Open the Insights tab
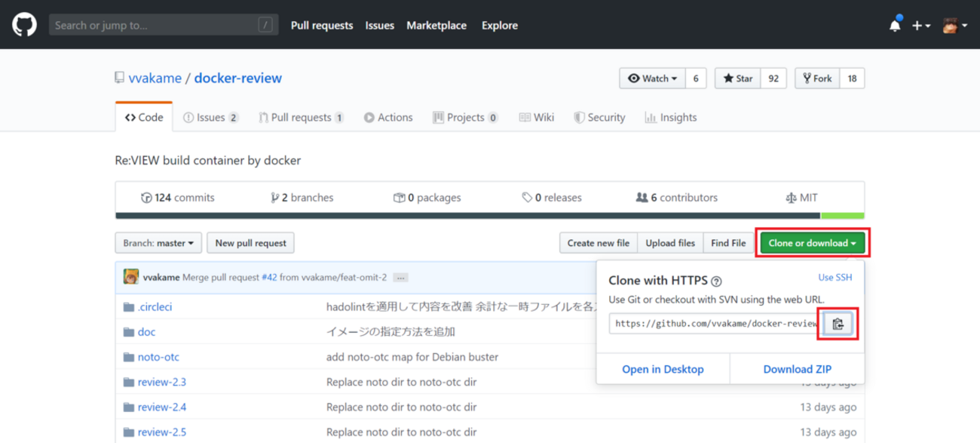The height and width of the screenshot is (443, 980). [670, 118]
